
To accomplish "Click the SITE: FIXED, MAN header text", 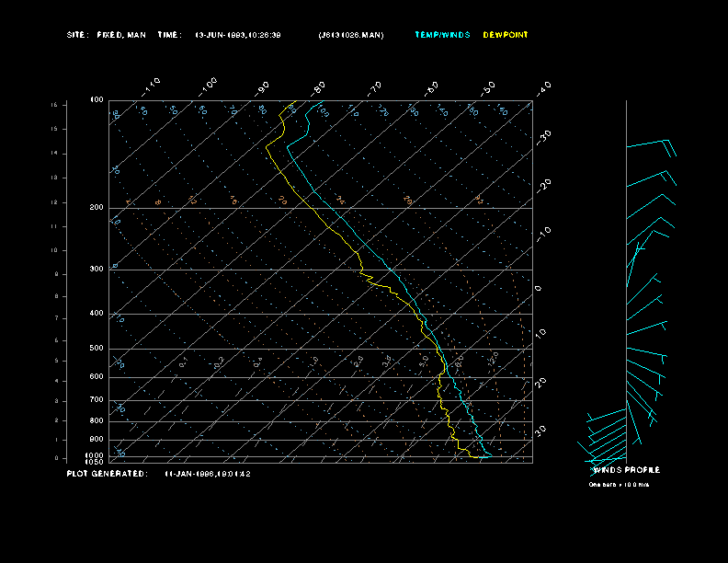I will pyautogui.click(x=107, y=35).
